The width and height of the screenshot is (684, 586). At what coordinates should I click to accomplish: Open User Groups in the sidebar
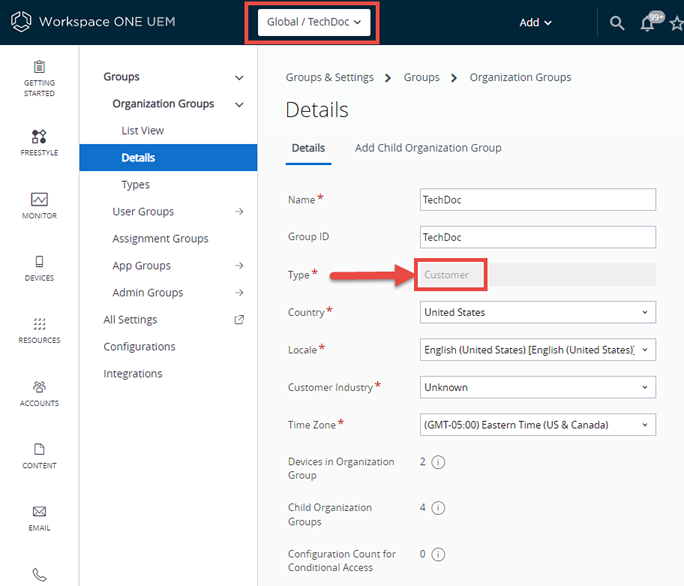pos(143,212)
